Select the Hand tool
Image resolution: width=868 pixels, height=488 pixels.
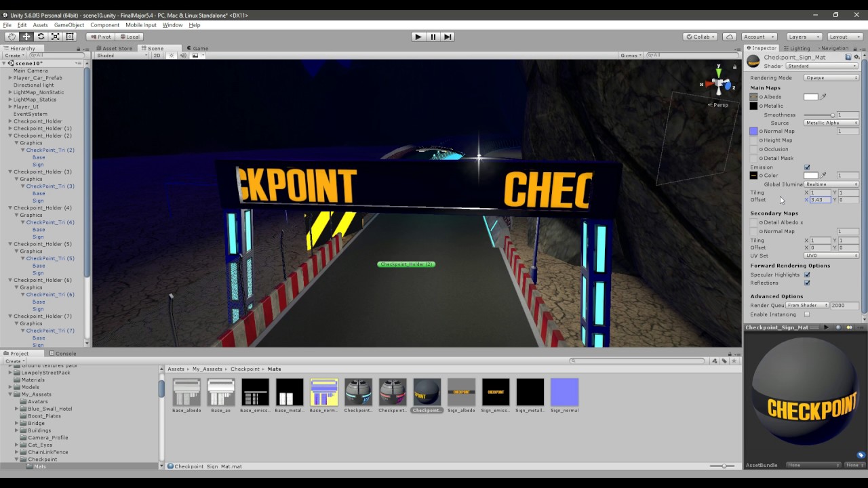(x=12, y=37)
